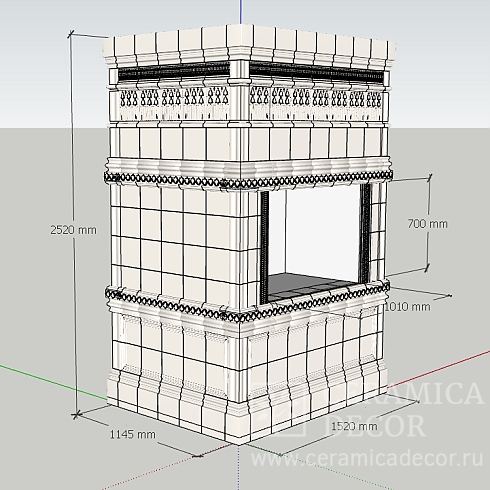The image size is (490, 490).
Task: Select the upper beaded ornamental belt
Action: click(x=248, y=179)
